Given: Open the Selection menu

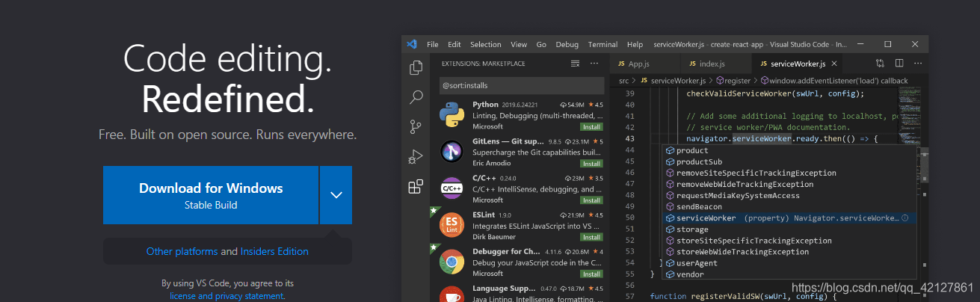Looking at the screenshot, I should coord(486,44).
